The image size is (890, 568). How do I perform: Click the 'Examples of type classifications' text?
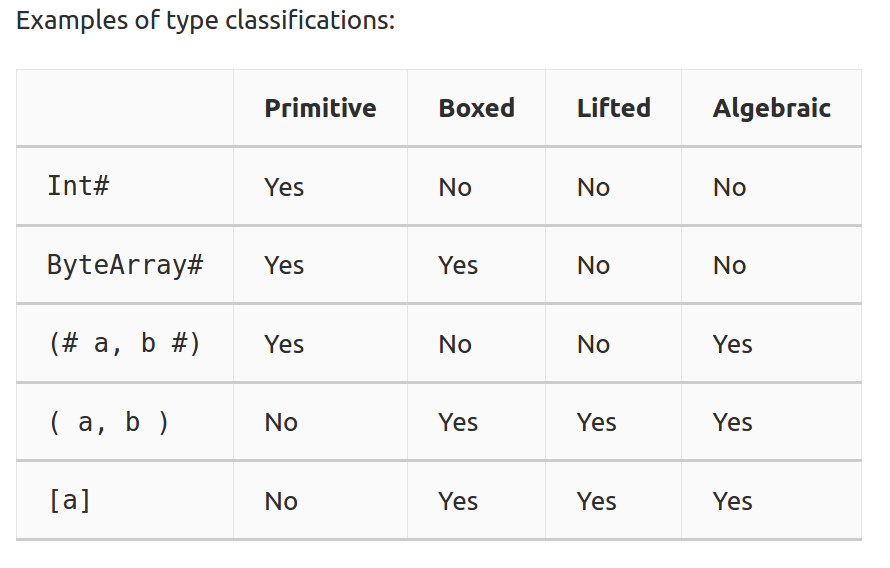[x=205, y=22]
